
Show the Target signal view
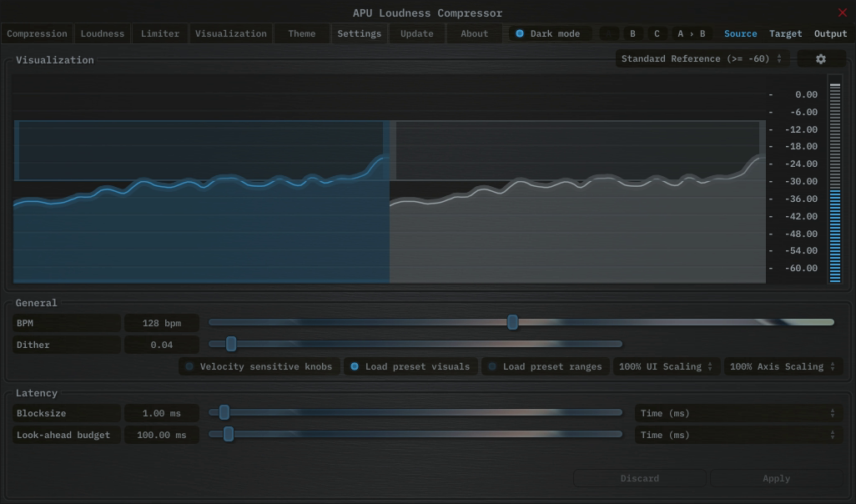click(x=785, y=34)
